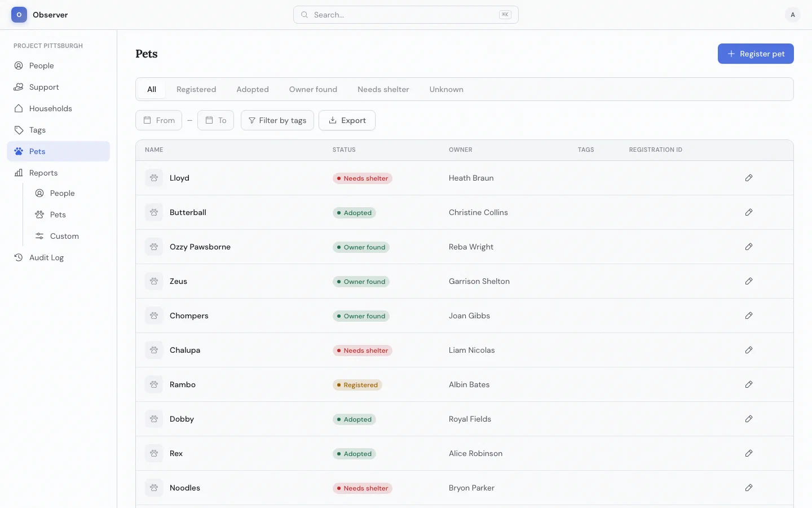Open Pets report under Reports

click(x=69, y=214)
